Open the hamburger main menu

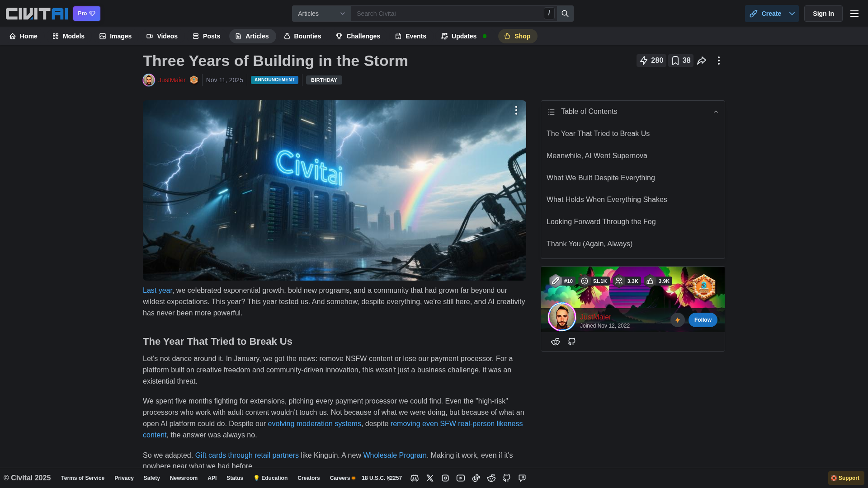click(x=854, y=14)
